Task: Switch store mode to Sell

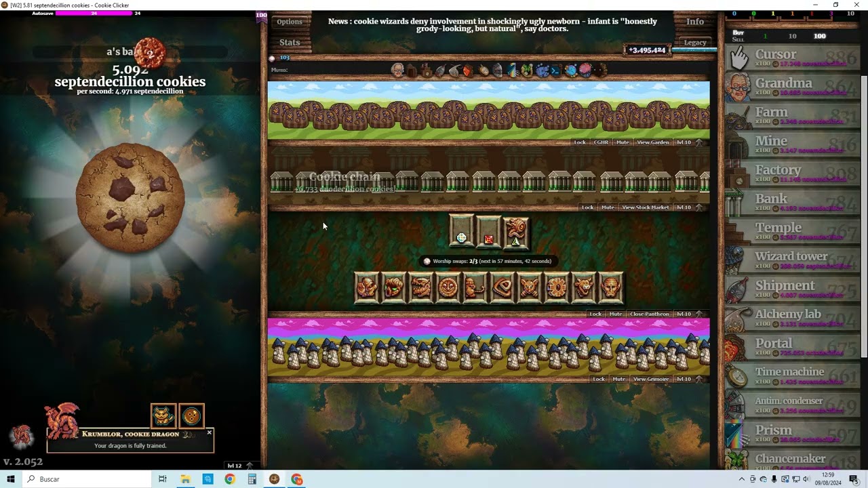Action: point(738,40)
